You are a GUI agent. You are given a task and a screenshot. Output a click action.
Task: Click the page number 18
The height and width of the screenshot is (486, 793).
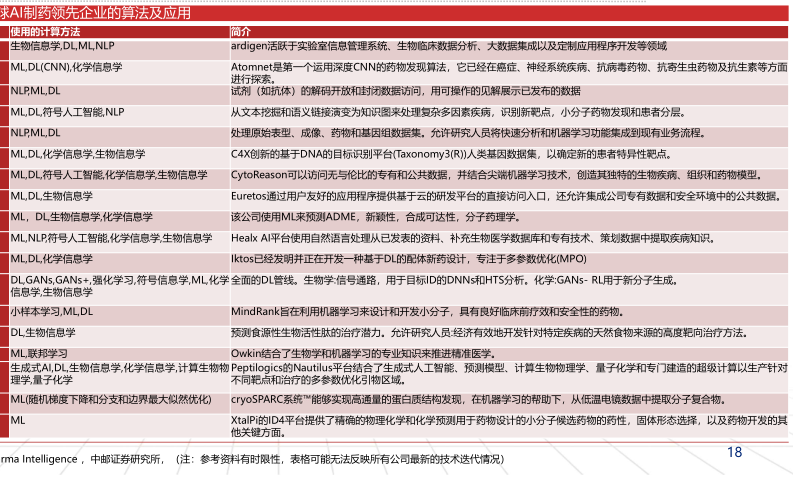734,453
